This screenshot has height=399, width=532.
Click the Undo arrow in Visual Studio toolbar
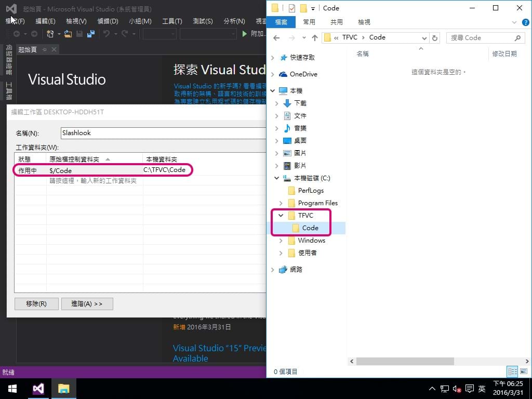[x=107, y=34]
